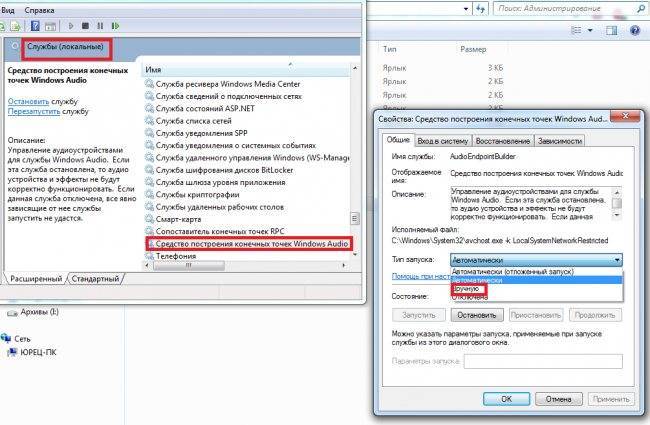Click the Stop service square icon
Image resolution: width=650 pixels, height=425 pixels.
click(x=85, y=26)
